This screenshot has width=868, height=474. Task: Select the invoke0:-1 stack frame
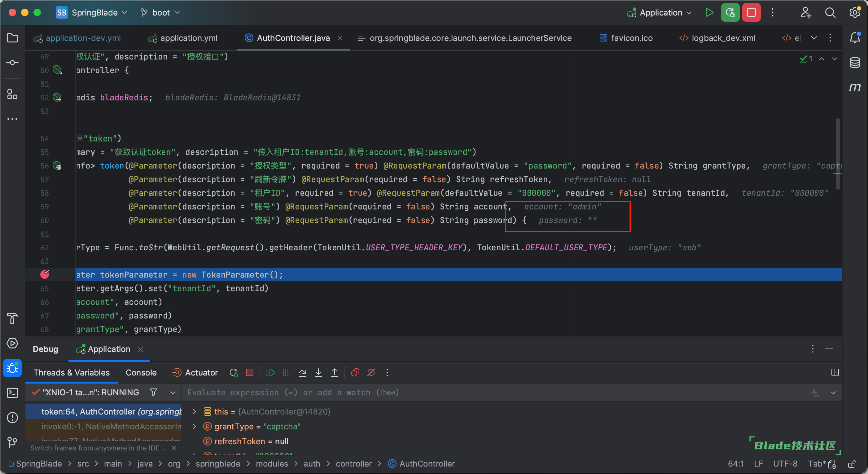click(104, 427)
